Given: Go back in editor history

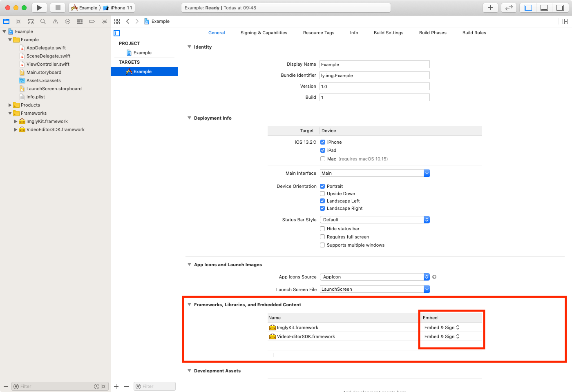Looking at the screenshot, I should (x=128, y=21).
